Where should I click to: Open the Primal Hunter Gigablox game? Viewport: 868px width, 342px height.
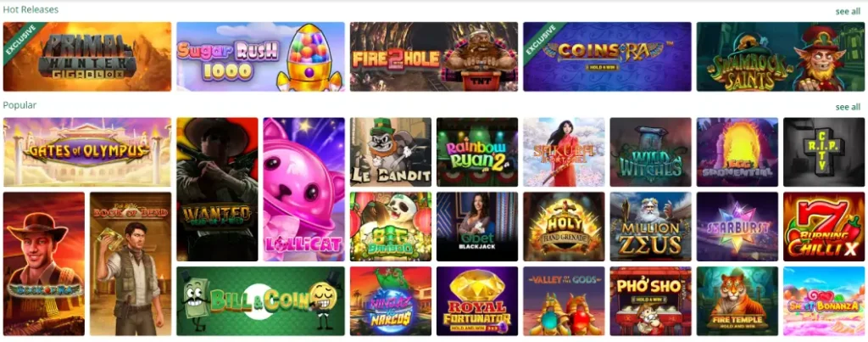[87, 57]
